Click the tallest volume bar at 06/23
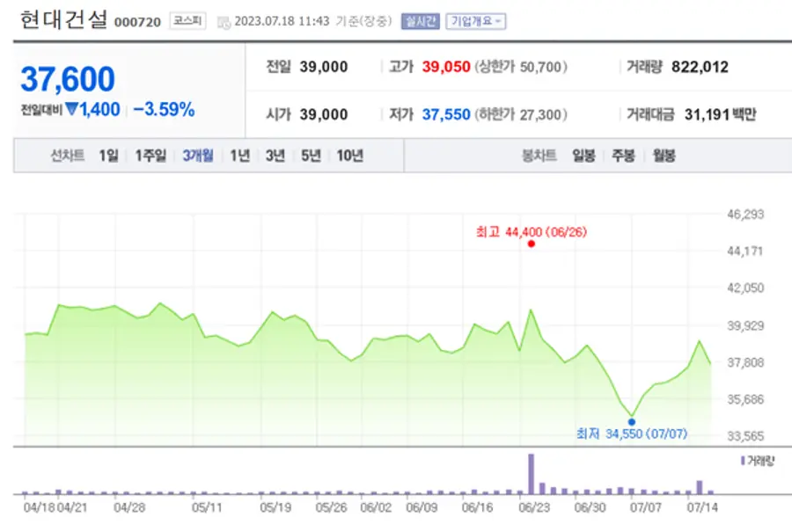This screenshot has height=532, width=792. coord(531,474)
